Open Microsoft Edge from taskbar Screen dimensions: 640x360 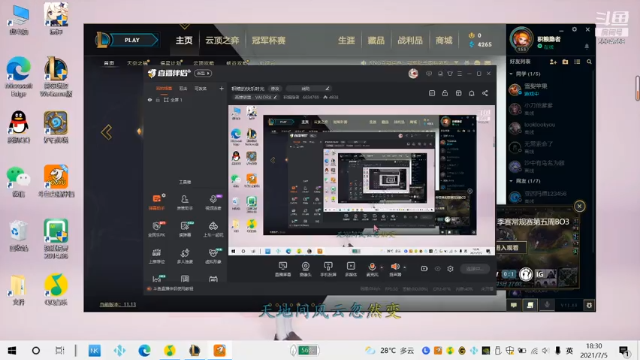[144, 350]
